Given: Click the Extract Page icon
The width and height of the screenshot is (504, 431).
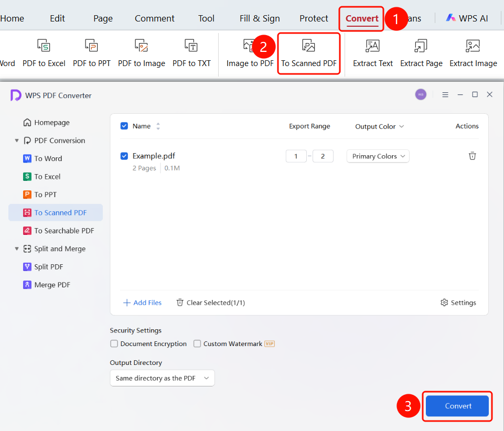Looking at the screenshot, I should pyautogui.click(x=421, y=46).
